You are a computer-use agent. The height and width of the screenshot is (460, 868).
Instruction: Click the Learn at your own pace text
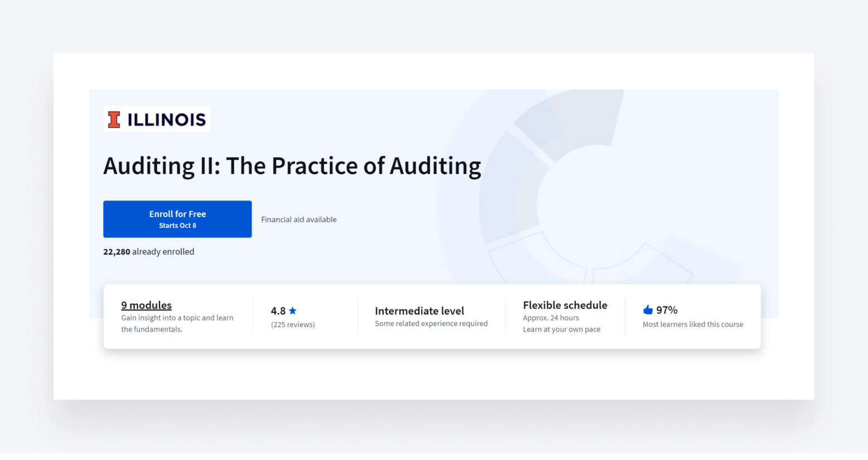tap(562, 329)
